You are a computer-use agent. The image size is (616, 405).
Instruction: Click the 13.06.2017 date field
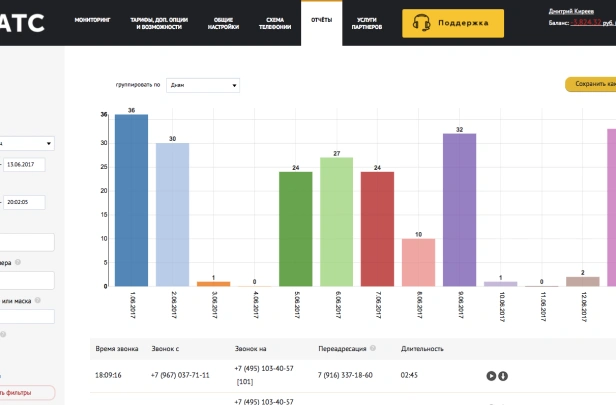click(24, 165)
